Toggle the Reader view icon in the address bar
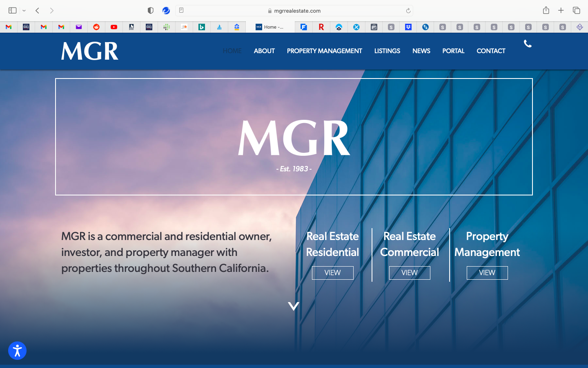588x368 pixels. click(x=181, y=11)
